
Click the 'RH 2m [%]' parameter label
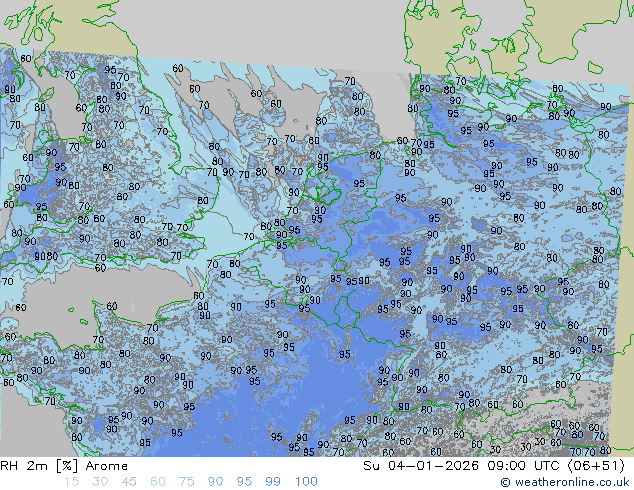coord(39,466)
